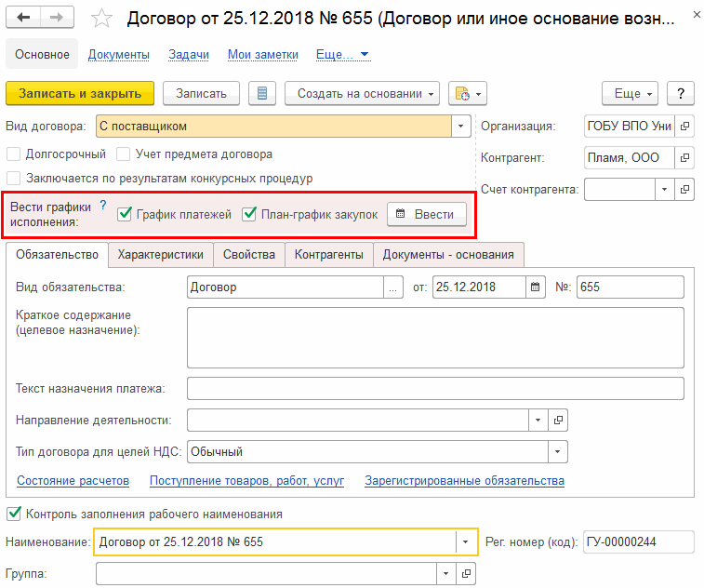
Task: Open help with the question mark button
Action: click(x=681, y=93)
